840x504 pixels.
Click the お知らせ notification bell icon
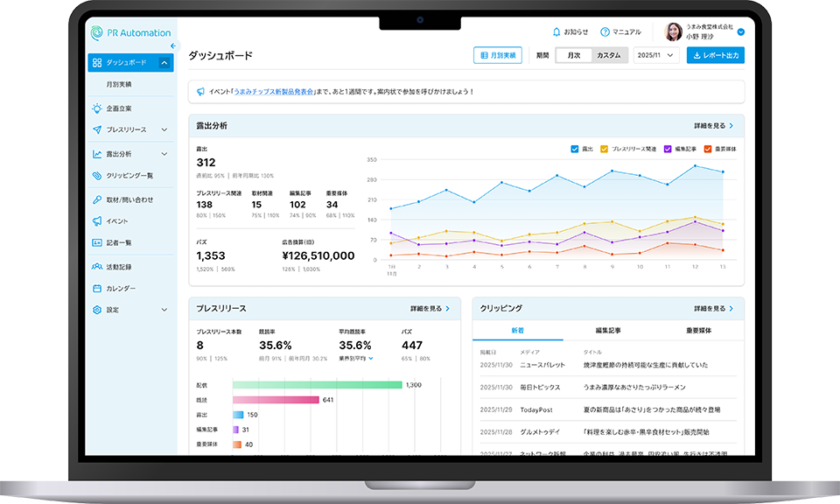[556, 31]
